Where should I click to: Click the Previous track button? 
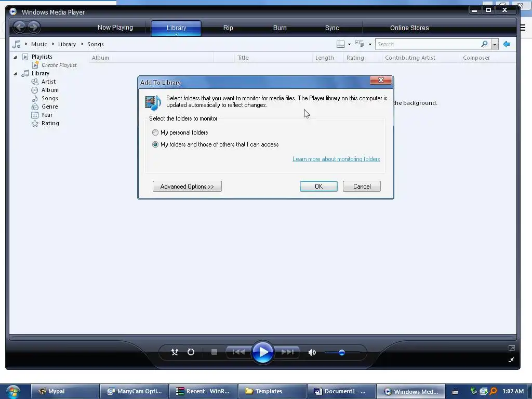coord(238,352)
